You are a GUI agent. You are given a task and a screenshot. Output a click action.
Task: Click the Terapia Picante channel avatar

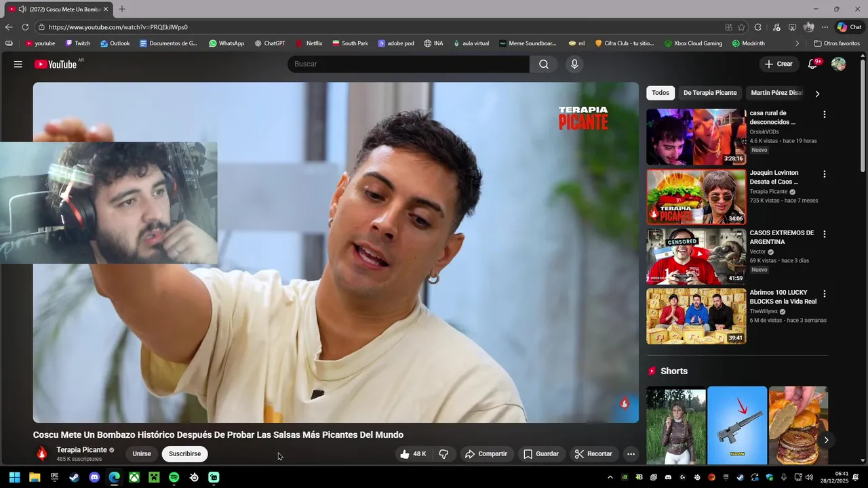click(x=42, y=453)
